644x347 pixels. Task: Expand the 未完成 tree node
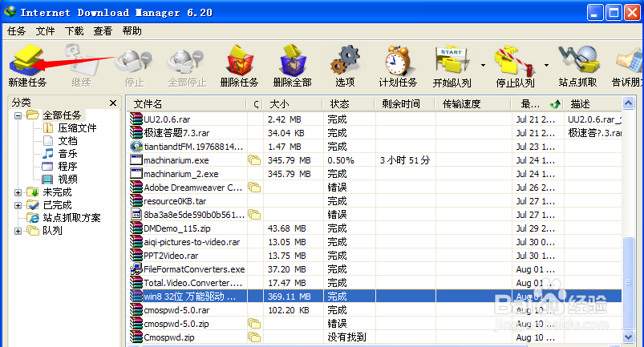pyautogui.click(x=18, y=192)
